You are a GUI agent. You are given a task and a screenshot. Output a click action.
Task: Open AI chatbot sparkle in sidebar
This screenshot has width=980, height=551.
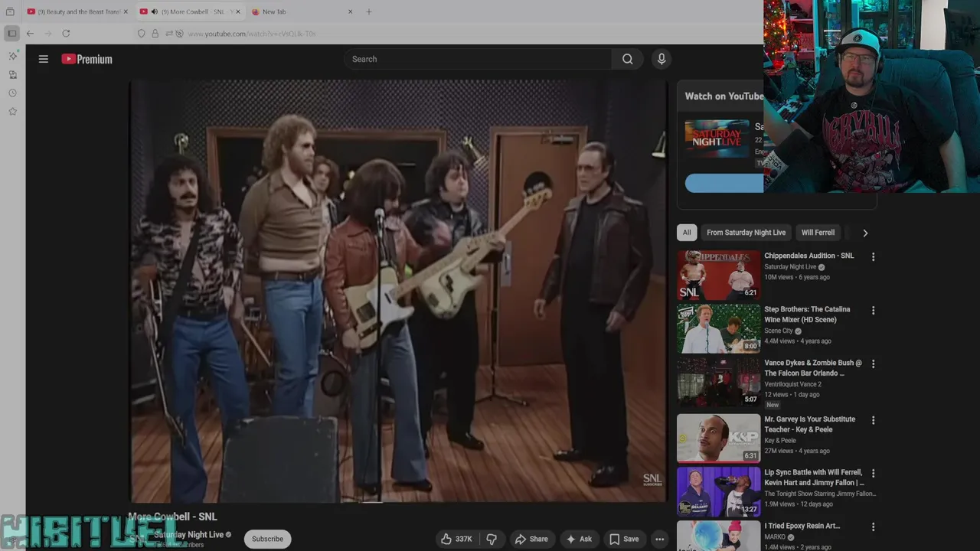click(12, 56)
